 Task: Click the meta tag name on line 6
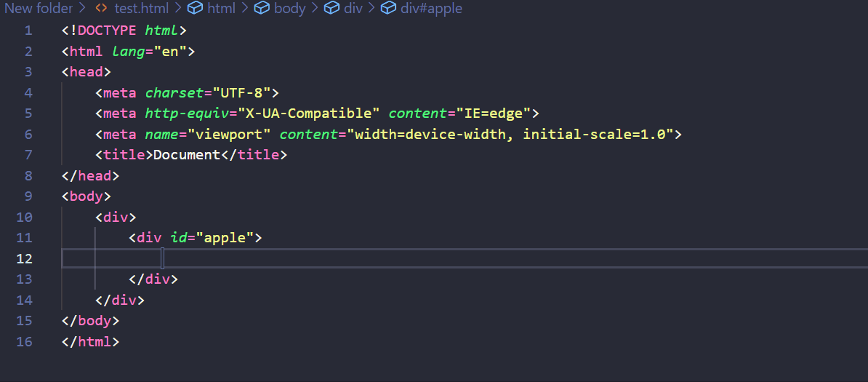coord(119,134)
